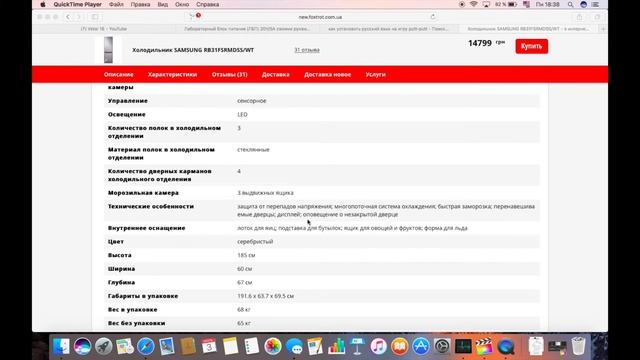640x360 pixels.
Task: Open the Справка menu
Action: point(207,4)
